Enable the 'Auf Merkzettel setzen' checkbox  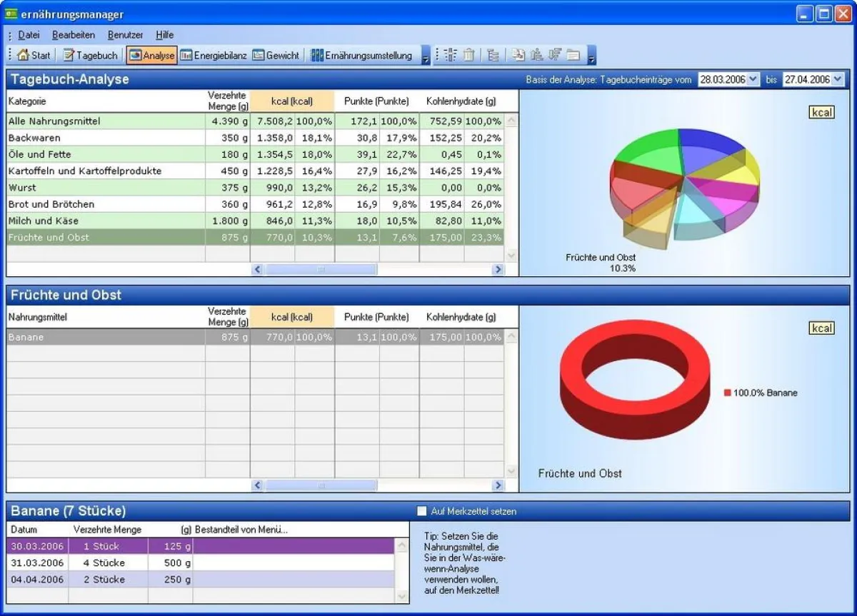click(422, 511)
